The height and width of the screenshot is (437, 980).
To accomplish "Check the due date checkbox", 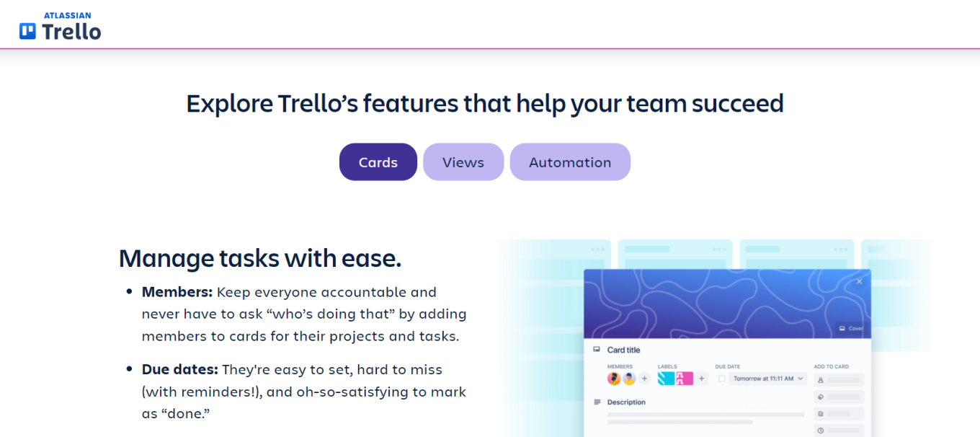I will tap(722, 379).
